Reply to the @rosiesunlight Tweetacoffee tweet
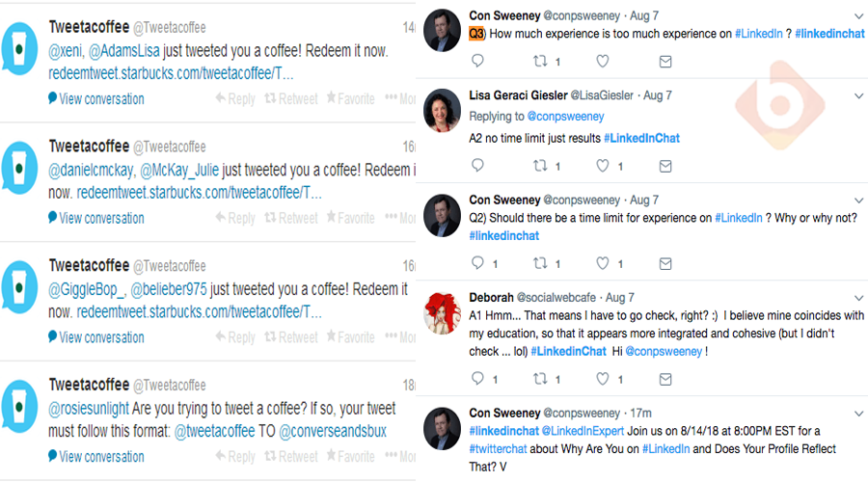The image size is (868, 482). (x=235, y=457)
